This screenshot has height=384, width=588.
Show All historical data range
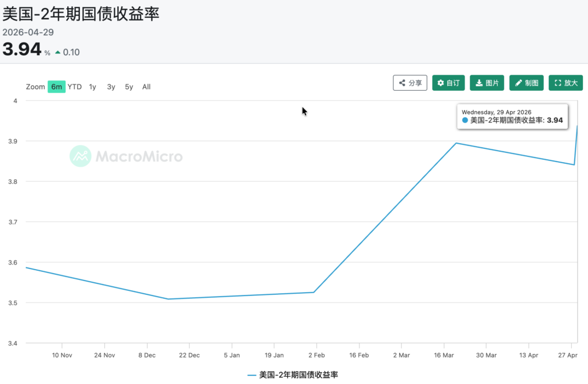click(146, 87)
